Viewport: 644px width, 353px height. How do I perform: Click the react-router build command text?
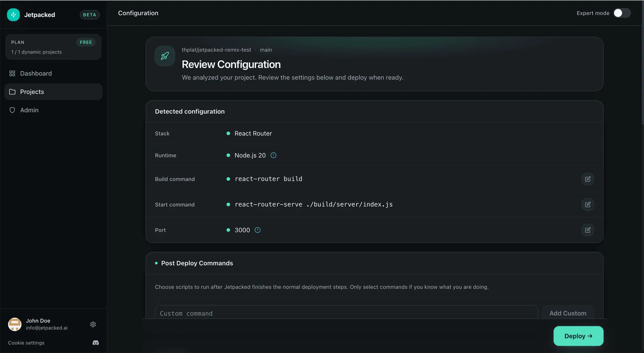coord(268,179)
